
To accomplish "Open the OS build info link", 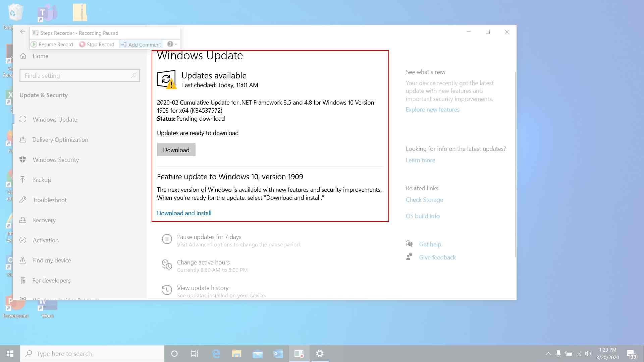I will point(423,216).
